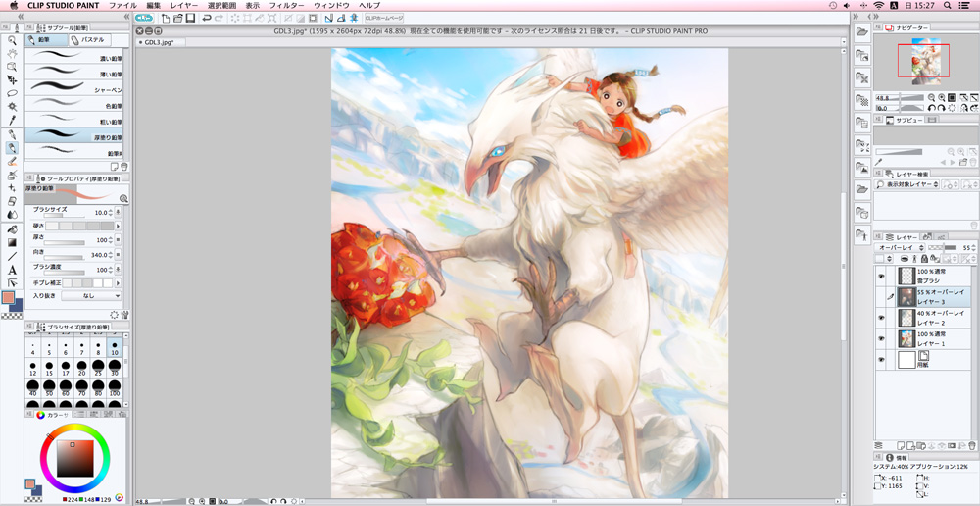The height and width of the screenshot is (506, 980).
Task: Open the 選択範囲 menu
Action: 221,5
